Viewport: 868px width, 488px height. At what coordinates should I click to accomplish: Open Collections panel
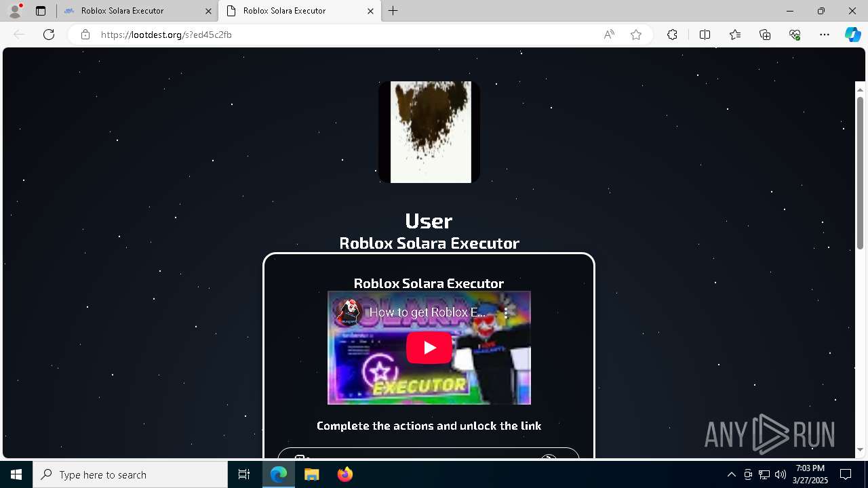[765, 35]
